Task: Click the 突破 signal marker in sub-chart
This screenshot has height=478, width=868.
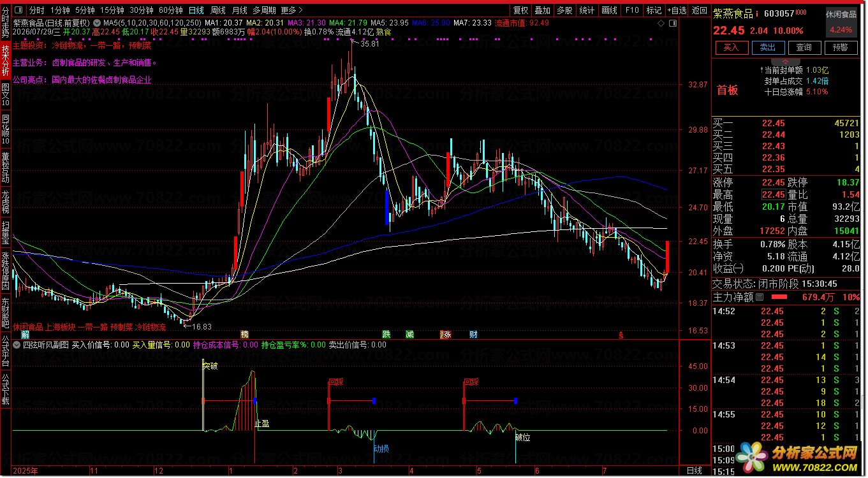Action: (x=210, y=366)
